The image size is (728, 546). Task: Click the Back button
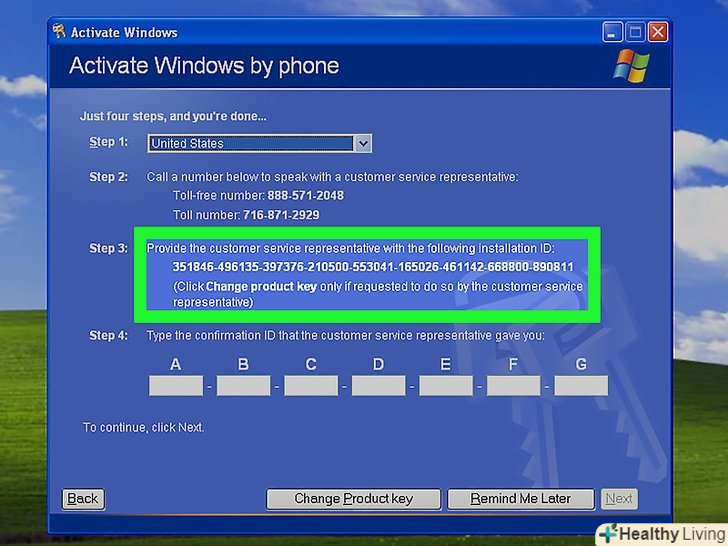click(83, 499)
